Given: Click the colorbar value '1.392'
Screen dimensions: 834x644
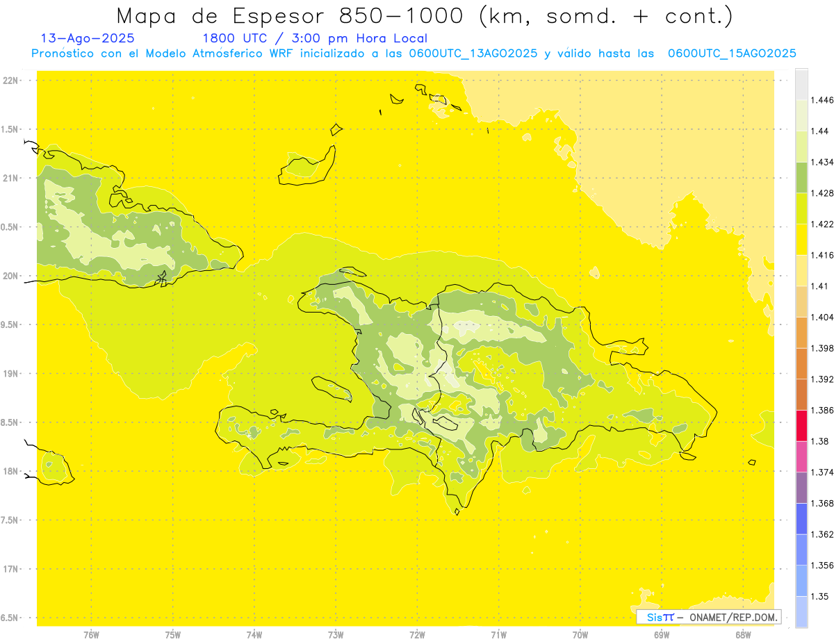Looking at the screenshot, I should point(823,379).
